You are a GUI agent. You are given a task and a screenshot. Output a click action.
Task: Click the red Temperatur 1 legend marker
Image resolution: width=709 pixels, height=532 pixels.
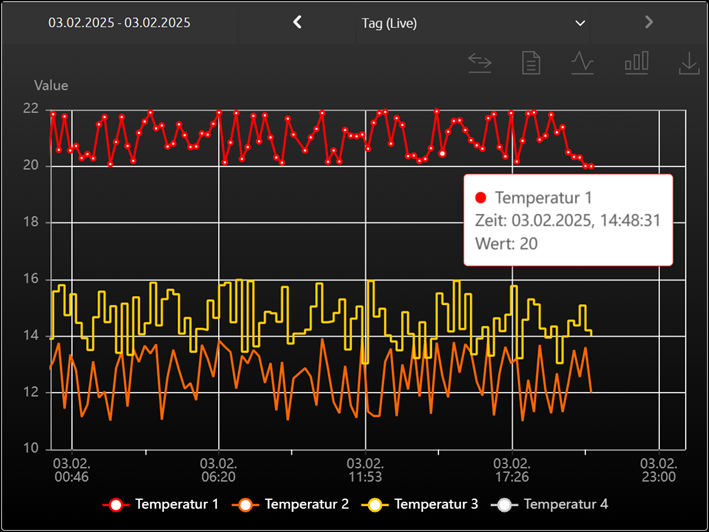(x=116, y=504)
